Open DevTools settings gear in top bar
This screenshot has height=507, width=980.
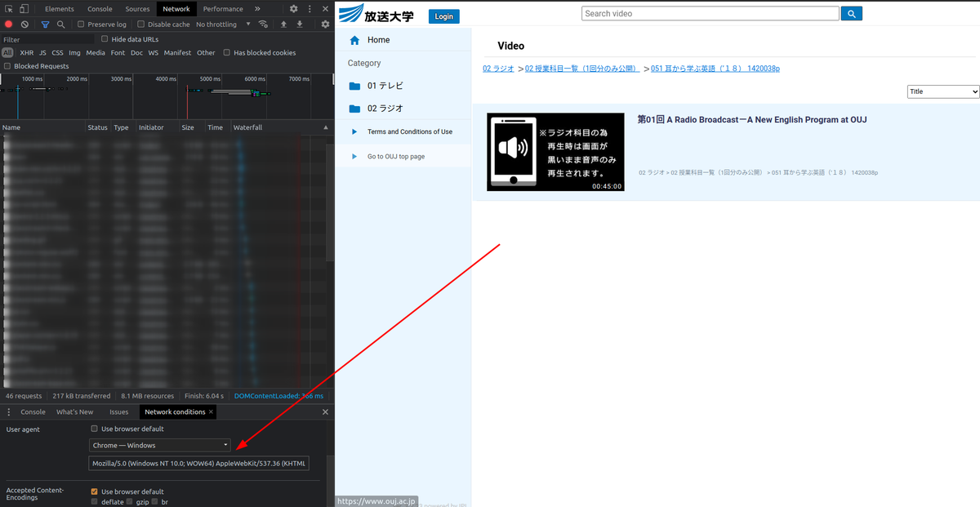pyautogui.click(x=294, y=9)
